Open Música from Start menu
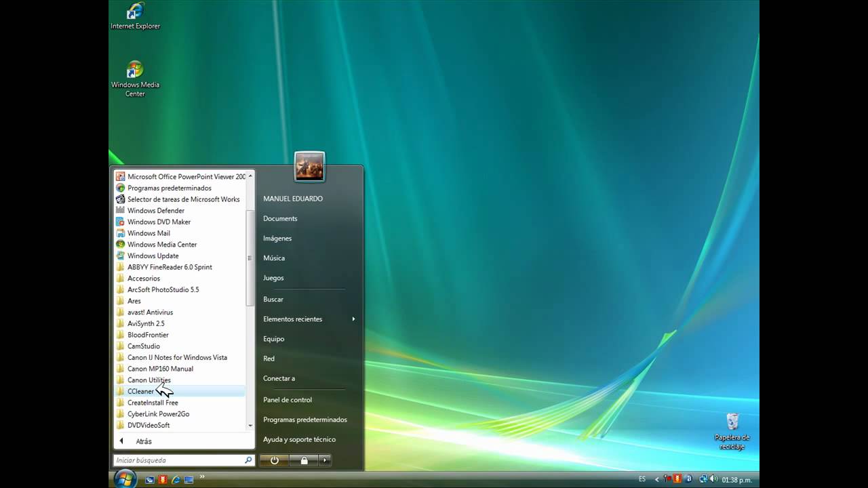This screenshot has width=868, height=488. 274,258
